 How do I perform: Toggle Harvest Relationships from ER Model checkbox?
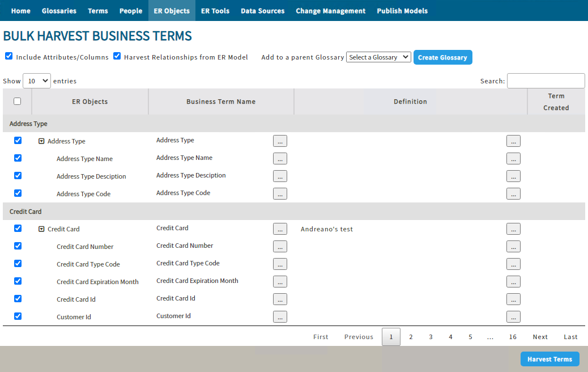[x=117, y=56]
